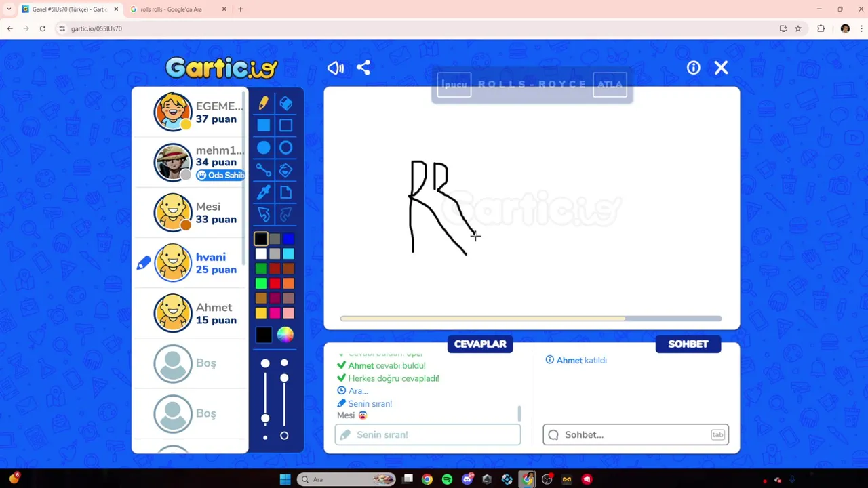This screenshot has height=488, width=868.
Task: Select the outlined rectangle tool
Action: click(285, 125)
